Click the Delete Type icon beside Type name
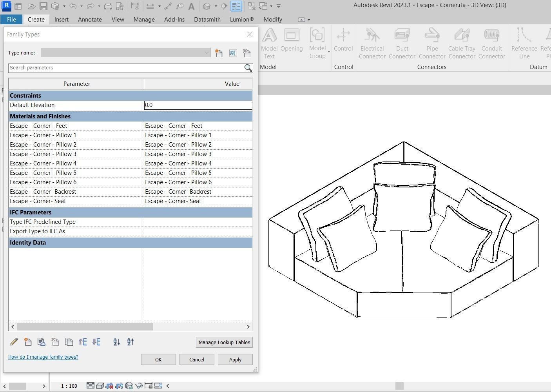551x392 pixels. pos(246,53)
